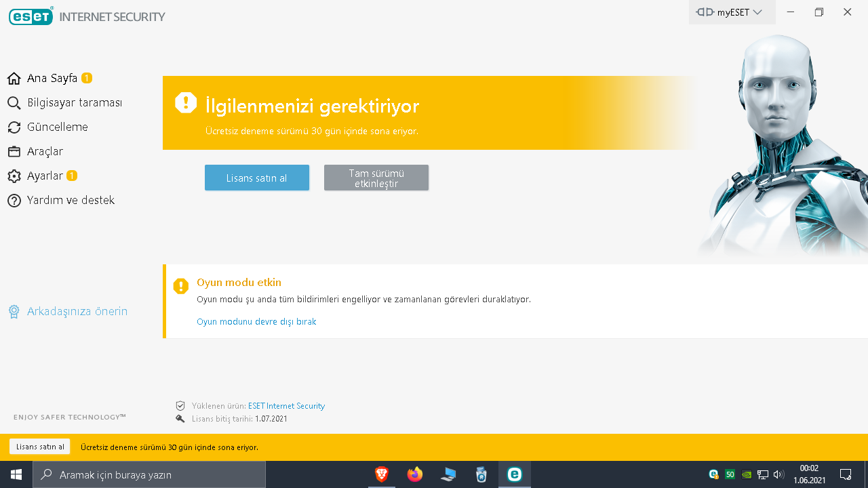Restore down the ESET window
The image size is (868, 488).
coord(819,12)
